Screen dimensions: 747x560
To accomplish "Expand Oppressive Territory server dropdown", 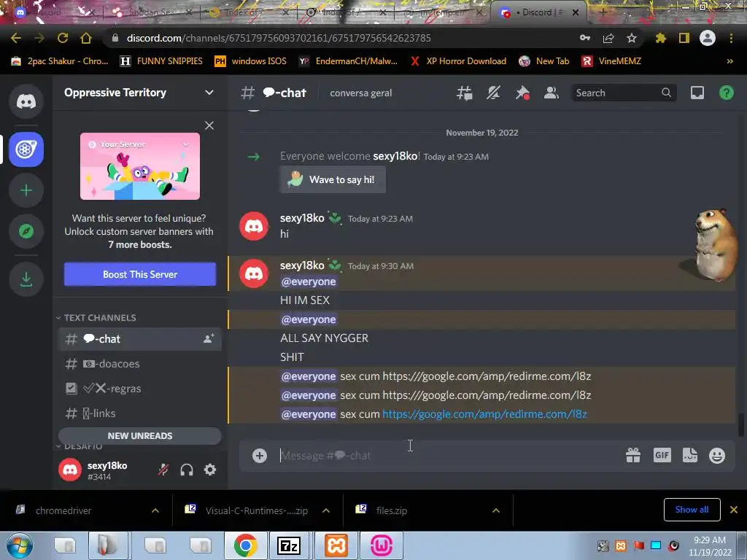I will point(209,93).
